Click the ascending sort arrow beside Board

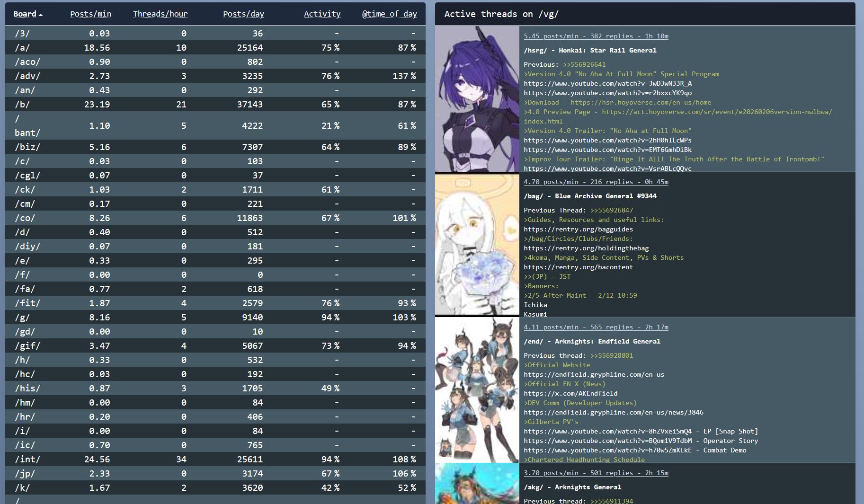click(41, 15)
